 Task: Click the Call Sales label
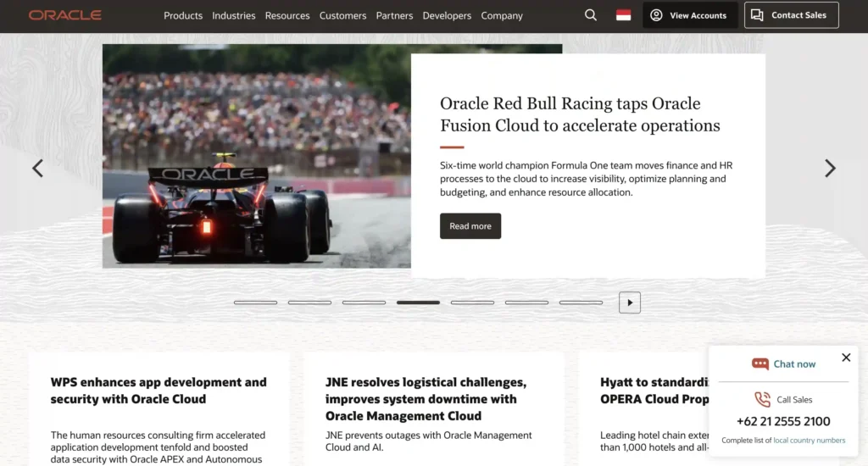(794, 400)
